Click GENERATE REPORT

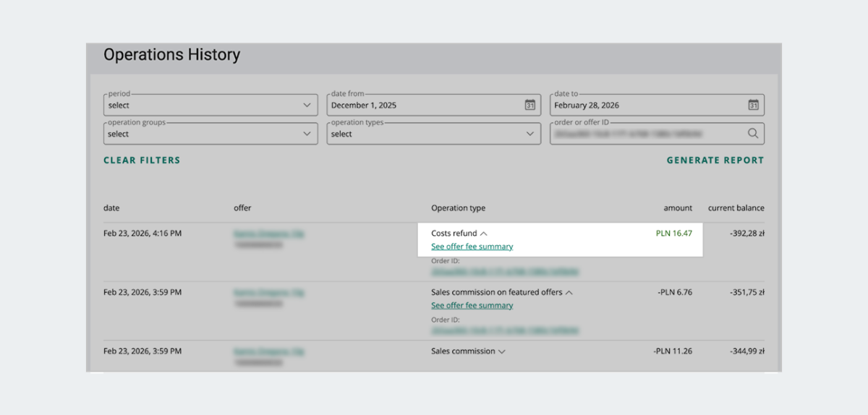(x=715, y=161)
